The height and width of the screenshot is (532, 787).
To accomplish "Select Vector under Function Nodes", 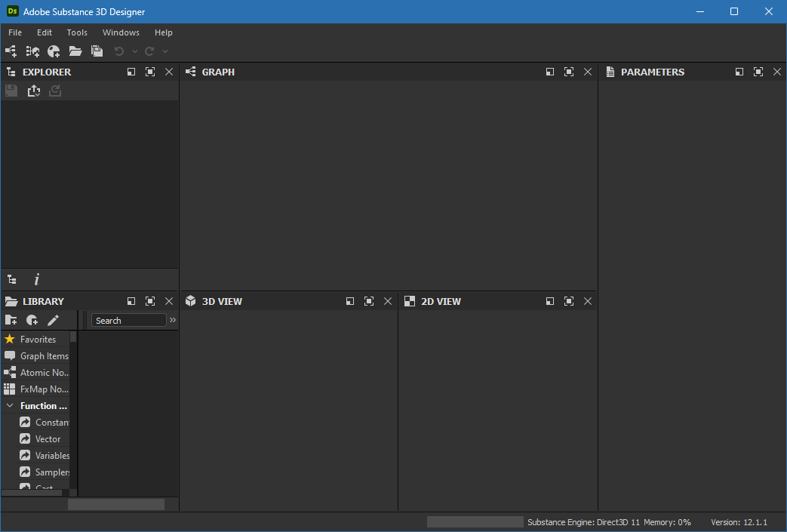I will coord(44,438).
